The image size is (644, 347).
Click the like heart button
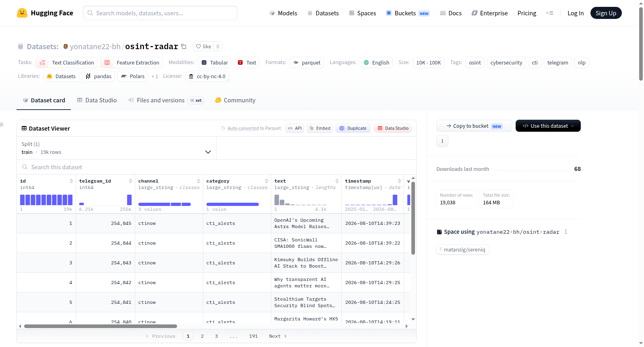click(x=203, y=46)
